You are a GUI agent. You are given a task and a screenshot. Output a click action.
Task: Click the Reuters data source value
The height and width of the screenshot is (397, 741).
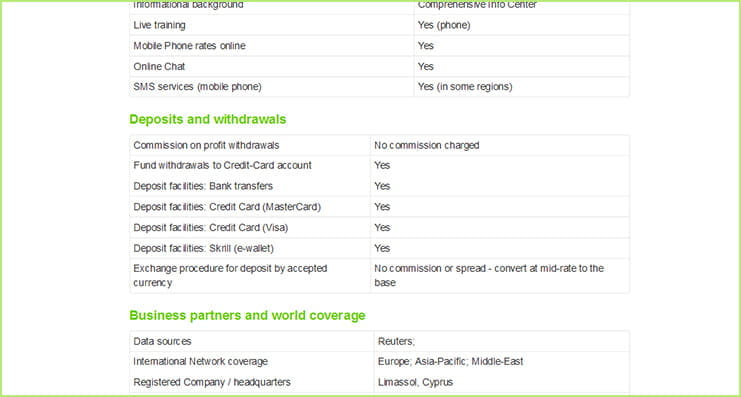[396, 341]
